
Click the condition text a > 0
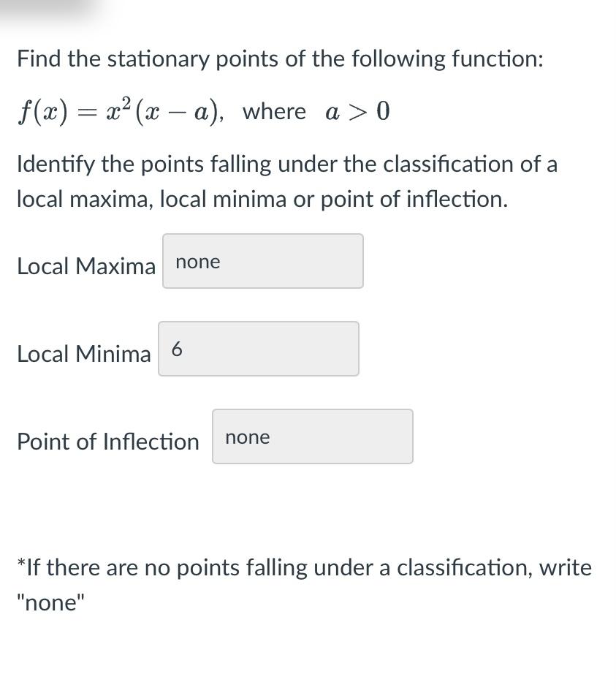click(x=358, y=111)
